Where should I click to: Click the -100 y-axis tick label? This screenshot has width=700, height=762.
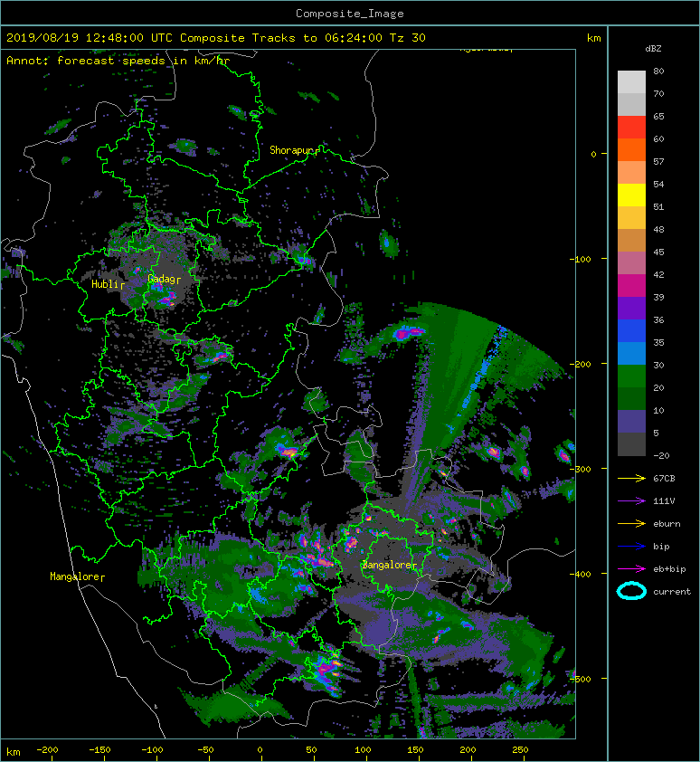(580, 259)
